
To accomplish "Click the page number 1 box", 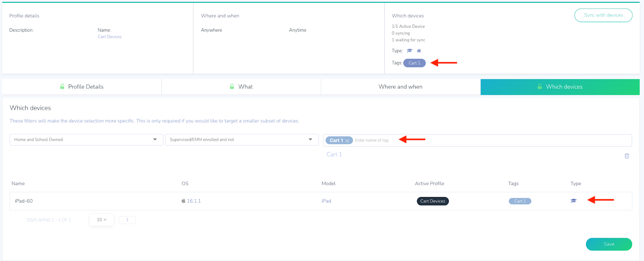I will point(127,220).
